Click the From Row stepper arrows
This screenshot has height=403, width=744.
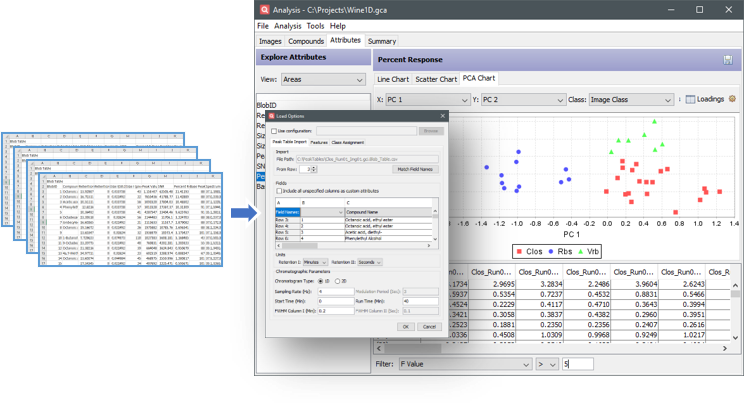point(314,169)
